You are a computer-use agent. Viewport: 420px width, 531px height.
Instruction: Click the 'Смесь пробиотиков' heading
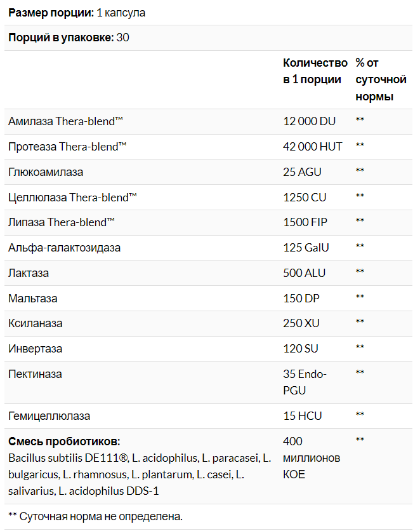tap(64, 441)
